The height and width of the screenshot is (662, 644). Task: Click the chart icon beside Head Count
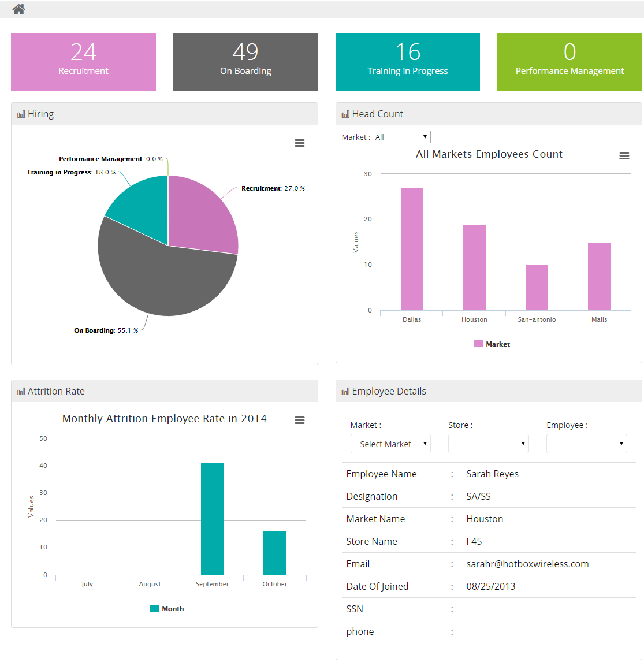click(345, 114)
